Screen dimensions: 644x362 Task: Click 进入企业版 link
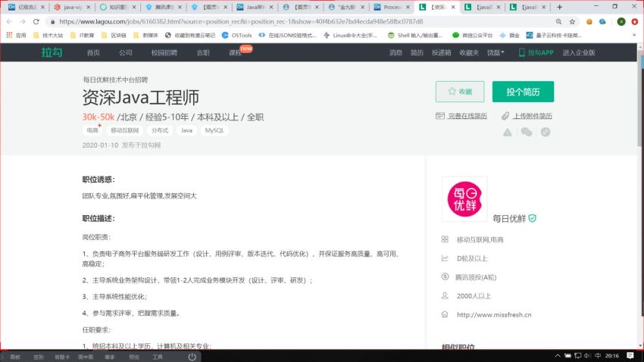(x=579, y=52)
